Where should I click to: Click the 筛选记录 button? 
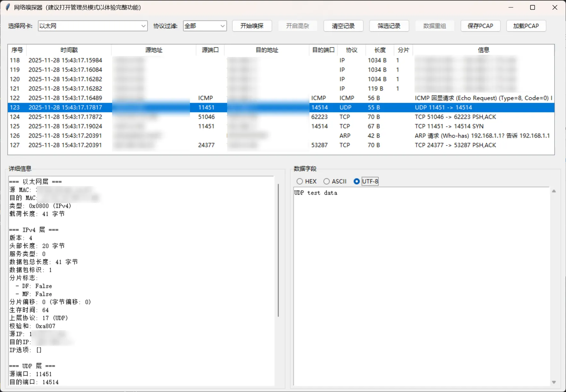389,26
